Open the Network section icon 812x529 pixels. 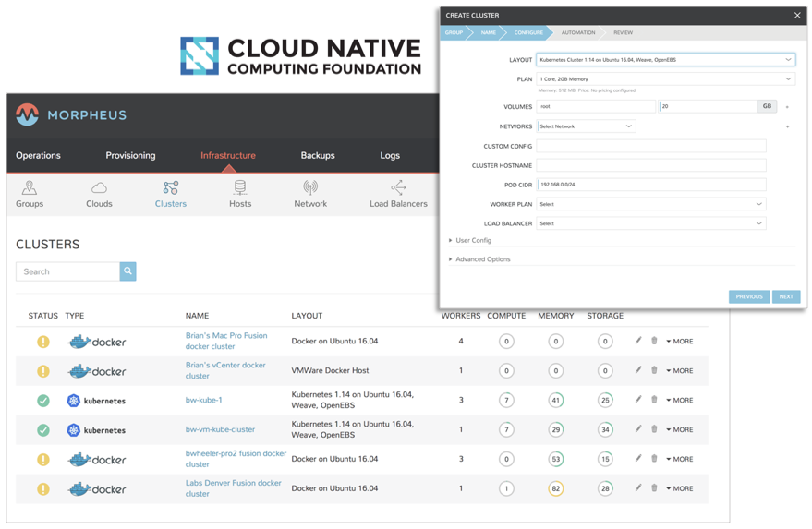click(x=310, y=187)
